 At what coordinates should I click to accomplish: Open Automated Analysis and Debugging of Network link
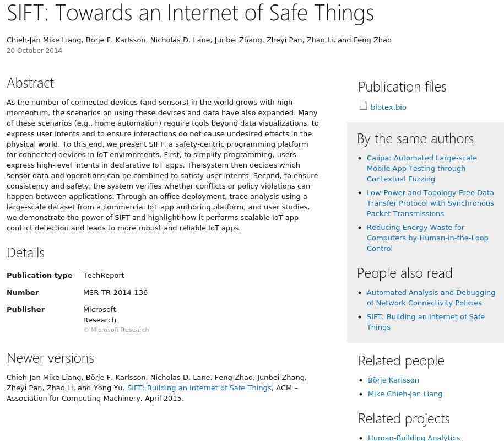click(431, 298)
